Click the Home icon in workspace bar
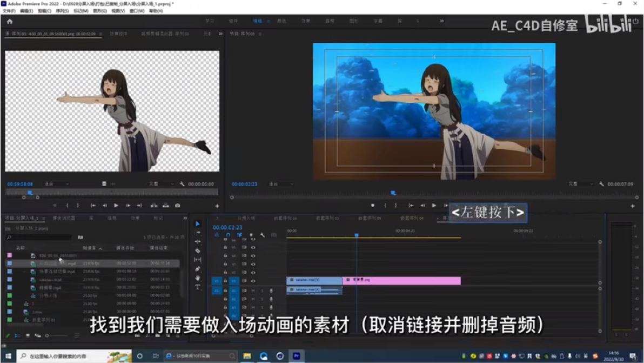 pyautogui.click(x=9, y=22)
